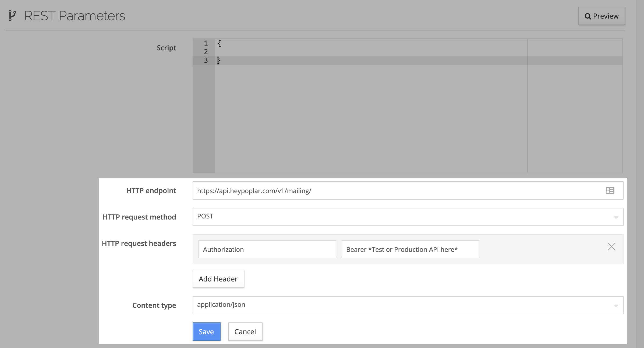Click the Bearer token header value field

click(410, 249)
